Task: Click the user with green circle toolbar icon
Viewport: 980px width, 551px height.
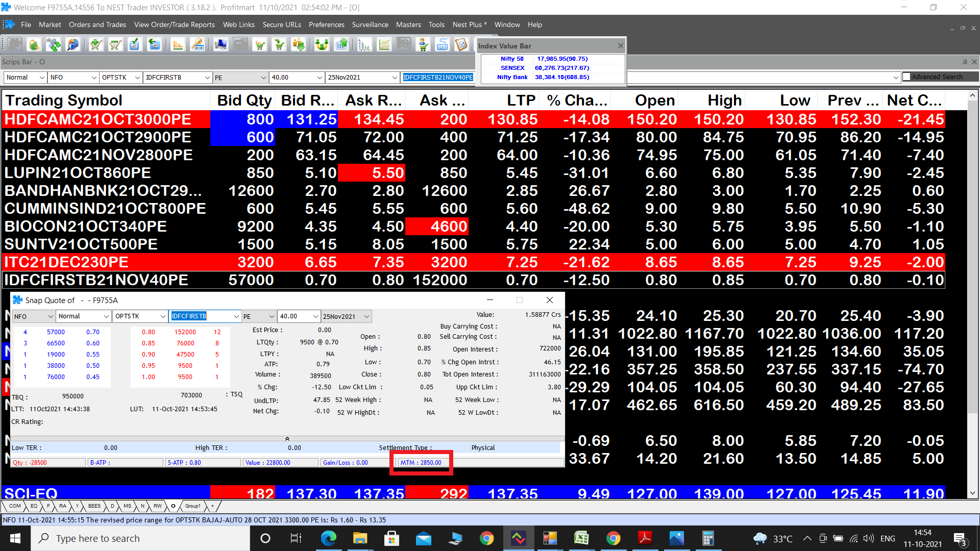Action: point(34,45)
